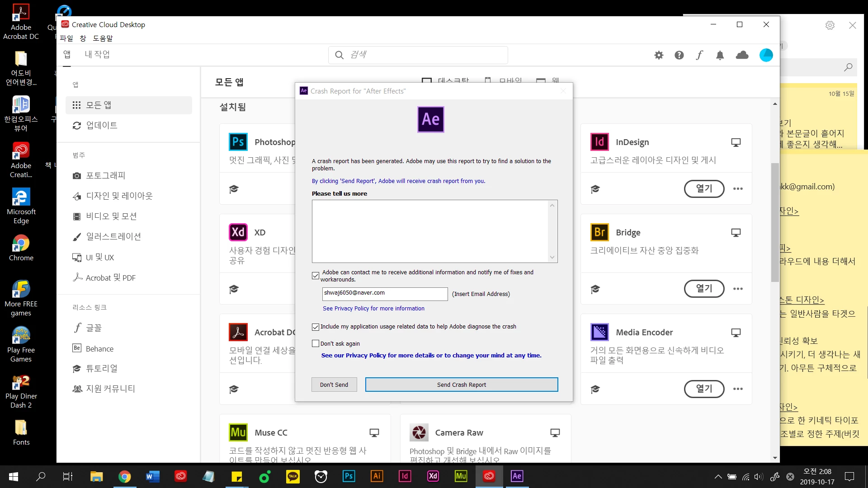Open the notifications bell icon
The height and width of the screenshot is (488, 868).
tap(720, 55)
